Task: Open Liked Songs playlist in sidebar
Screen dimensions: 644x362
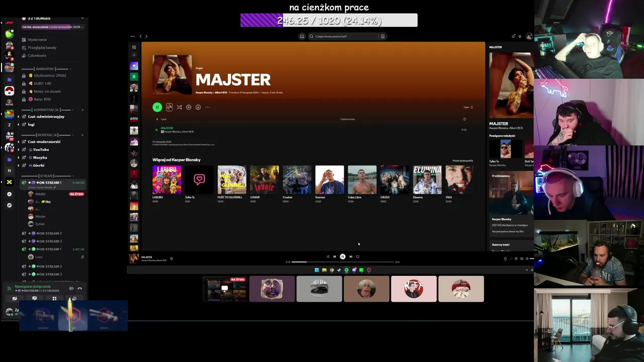Action: point(134,66)
